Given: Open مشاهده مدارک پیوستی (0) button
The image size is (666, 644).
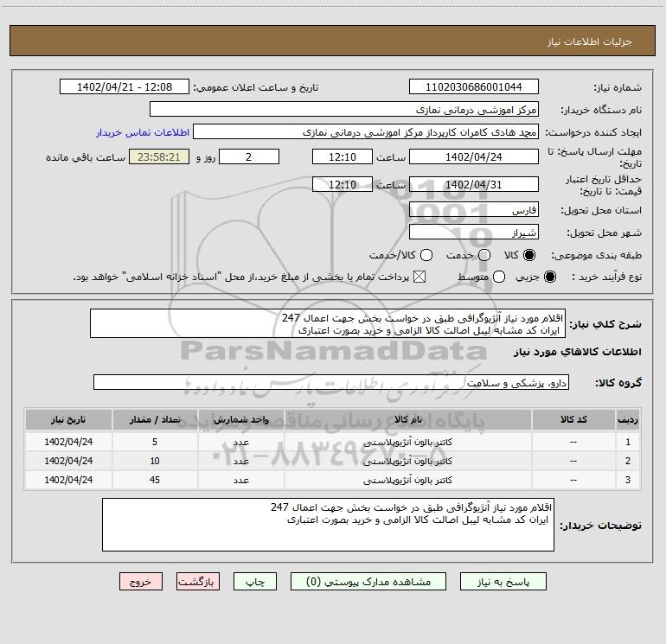Looking at the screenshot, I should pos(368,581).
